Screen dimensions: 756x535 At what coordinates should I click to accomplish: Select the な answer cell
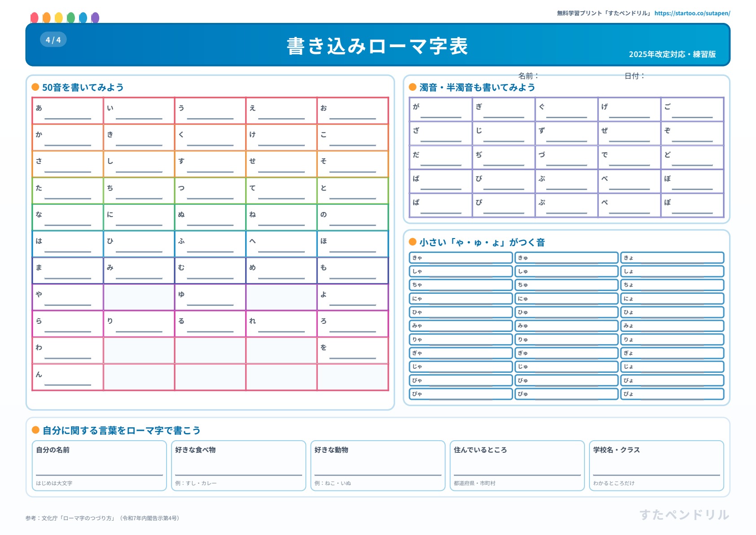[x=68, y=217]
